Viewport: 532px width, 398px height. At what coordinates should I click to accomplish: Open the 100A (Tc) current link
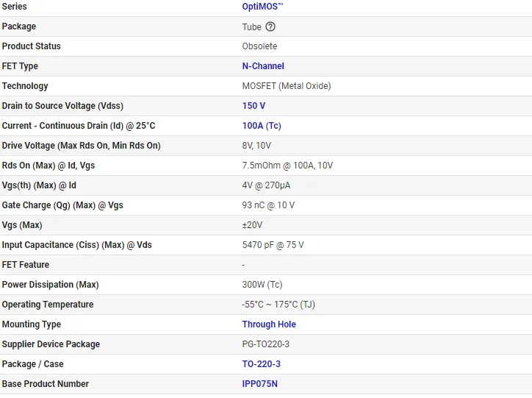262,126
